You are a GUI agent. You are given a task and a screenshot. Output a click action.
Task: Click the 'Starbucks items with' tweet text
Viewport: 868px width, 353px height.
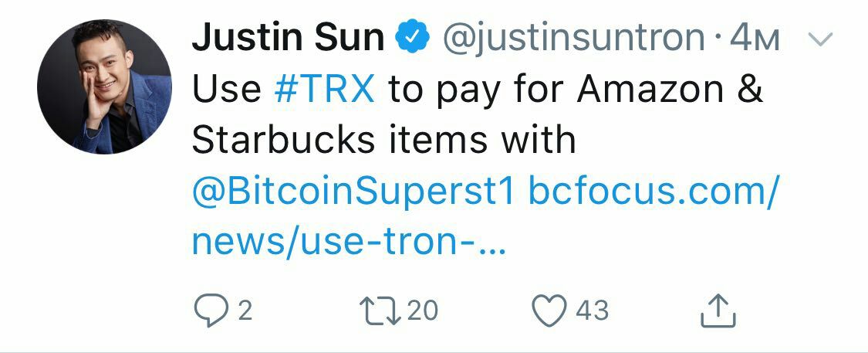tap(384, 140)
